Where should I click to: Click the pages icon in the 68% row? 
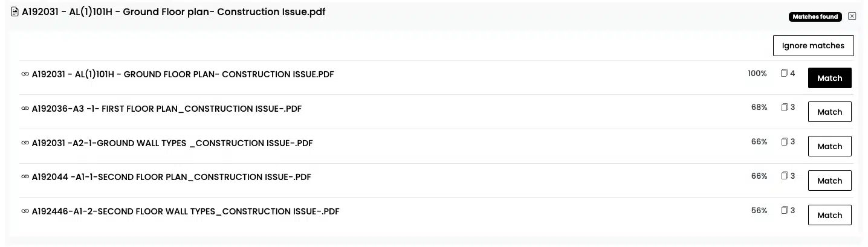(784, 107)
